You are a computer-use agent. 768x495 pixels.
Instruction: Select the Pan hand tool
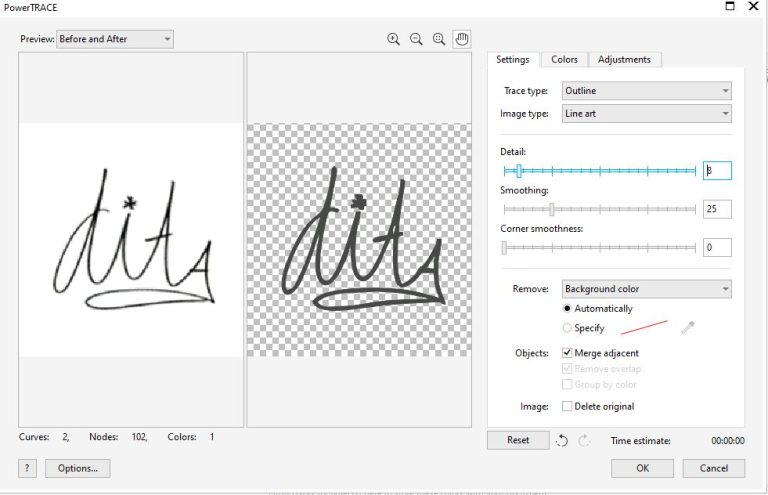462,39
